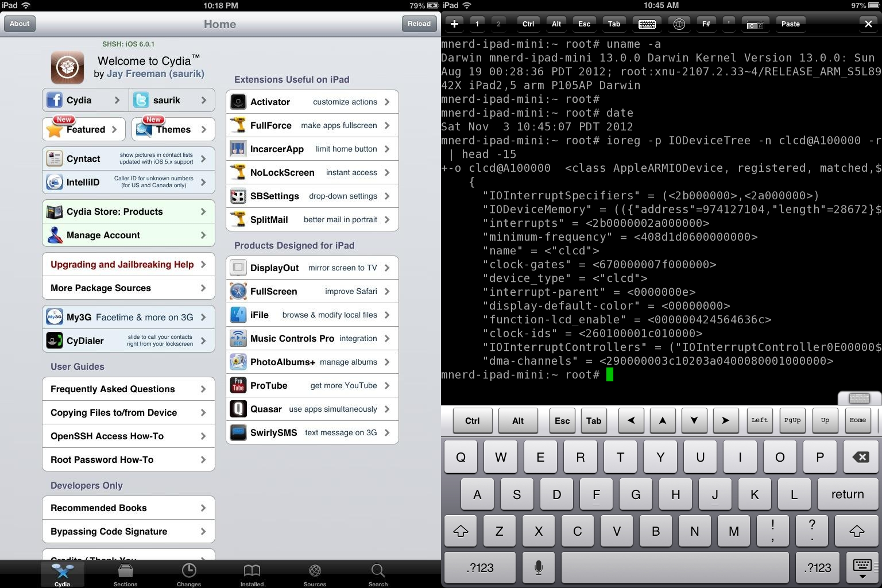Viewport: 882px width, 588px height.
Task: Tap the Esc key in terminal top toolbar
Action: [x=585, y=24]
